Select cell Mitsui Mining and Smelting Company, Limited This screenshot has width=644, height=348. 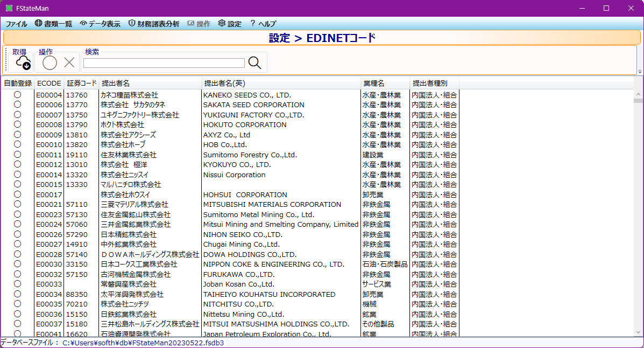click(x=281, y=225)
